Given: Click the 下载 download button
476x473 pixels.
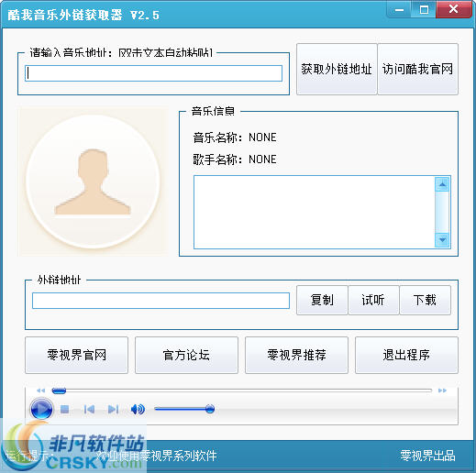Looking at the screenshot, I should click(x=425, y=300).
